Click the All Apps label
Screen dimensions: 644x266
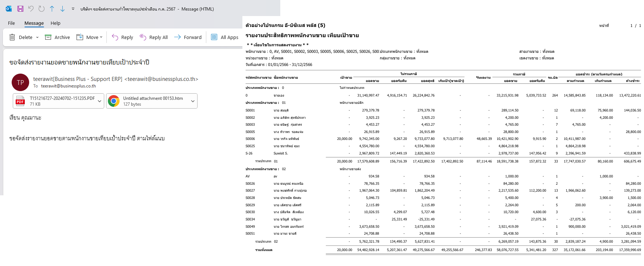(230, 37)
